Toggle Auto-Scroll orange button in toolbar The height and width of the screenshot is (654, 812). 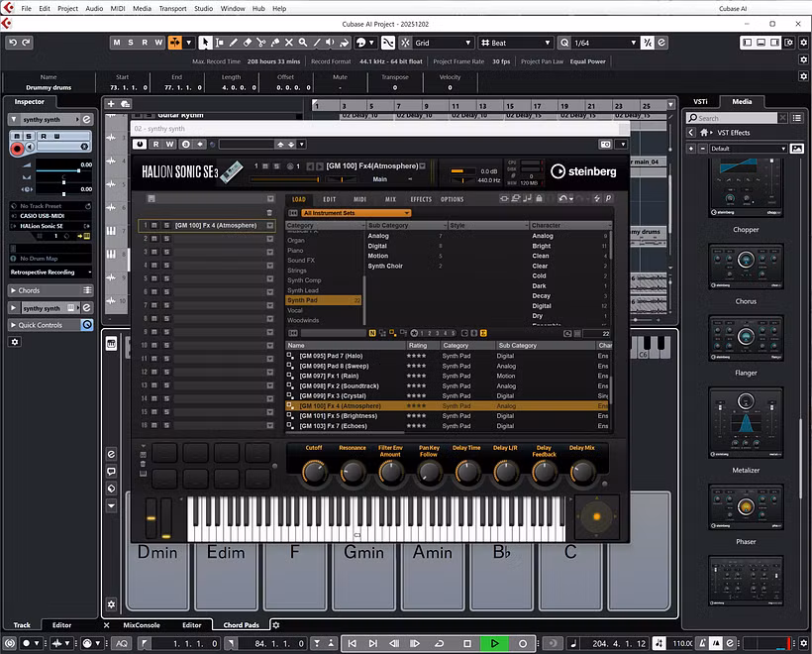coord(174,43)
